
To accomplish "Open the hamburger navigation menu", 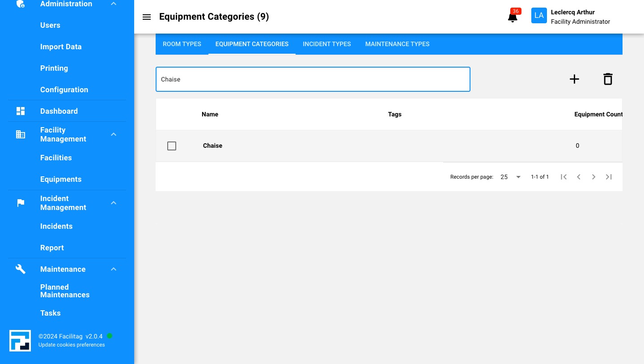I will tap(147, 17).
